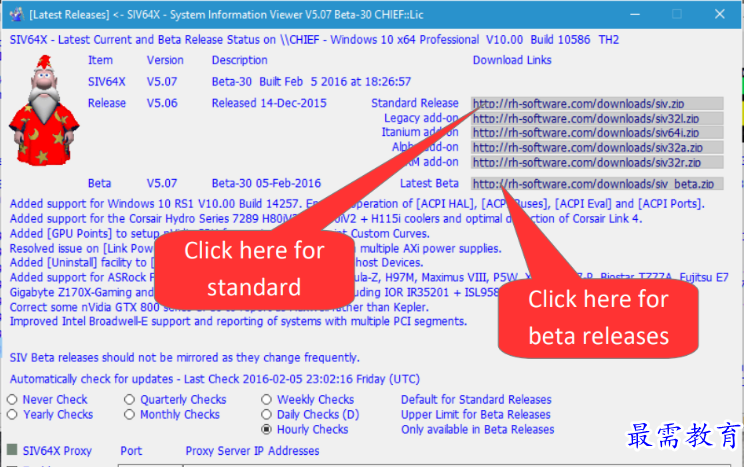Image resolution: width=749 pixels, height=467 pixels.
Task: Select the Yearly Checks radio button
Action: (12, 414)
